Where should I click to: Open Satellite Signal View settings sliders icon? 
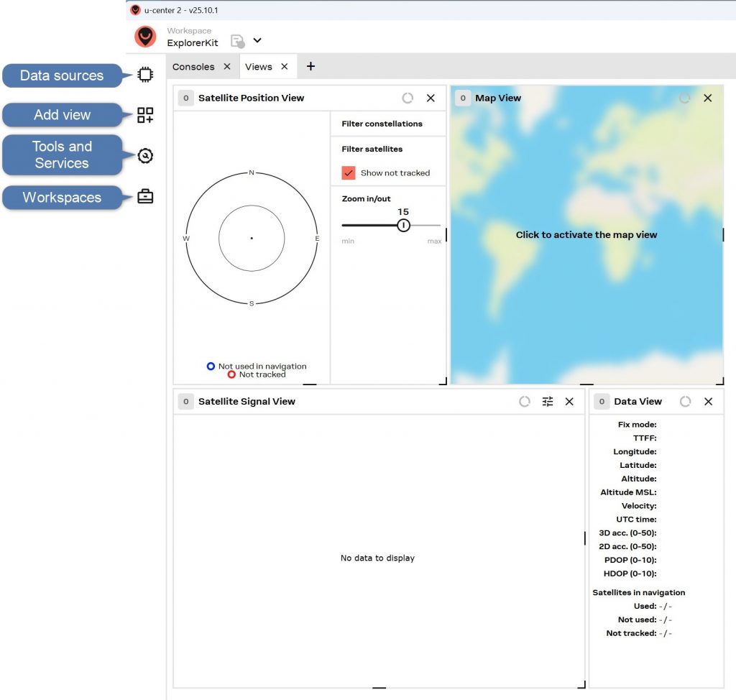[548, 402]
